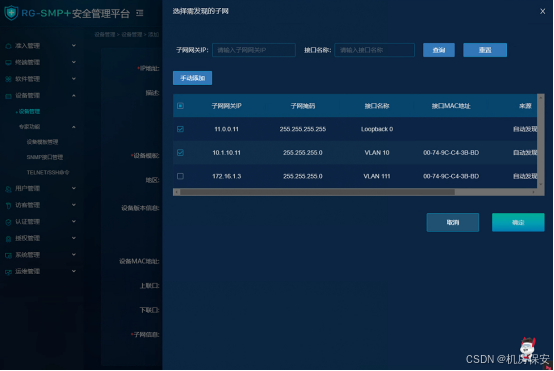Focus the 子网网关IP input field

pyautogui.click(x=254, y=50)
